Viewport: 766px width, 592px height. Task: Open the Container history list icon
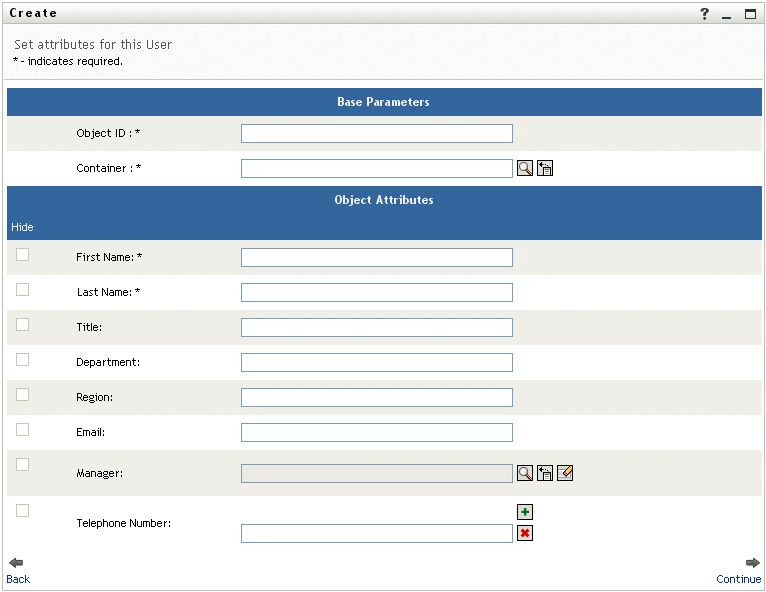[545, 168]
